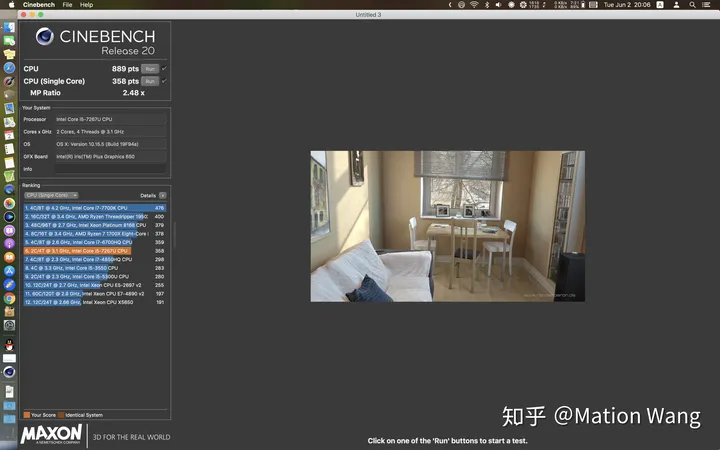720x450 pixels.
Task: Click the MAXON logo at the bottom
Action: pyautogui.click(x=51, y=434)
